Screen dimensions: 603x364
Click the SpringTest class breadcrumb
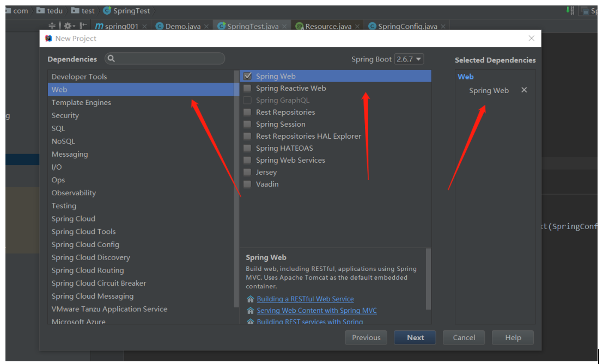[126, 11]
